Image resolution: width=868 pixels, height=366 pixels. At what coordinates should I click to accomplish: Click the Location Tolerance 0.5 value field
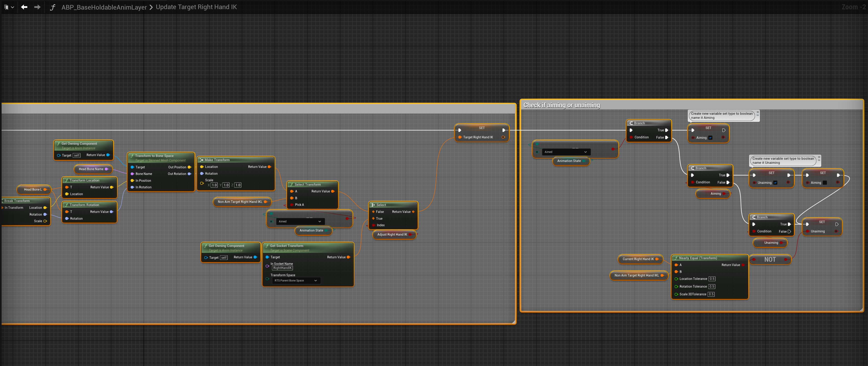pyautogui.click(x=712, y=279)
